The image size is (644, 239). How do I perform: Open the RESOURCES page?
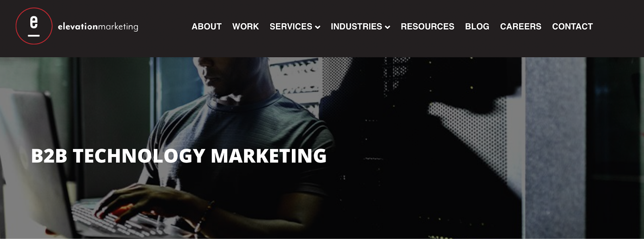coord(427,27)
